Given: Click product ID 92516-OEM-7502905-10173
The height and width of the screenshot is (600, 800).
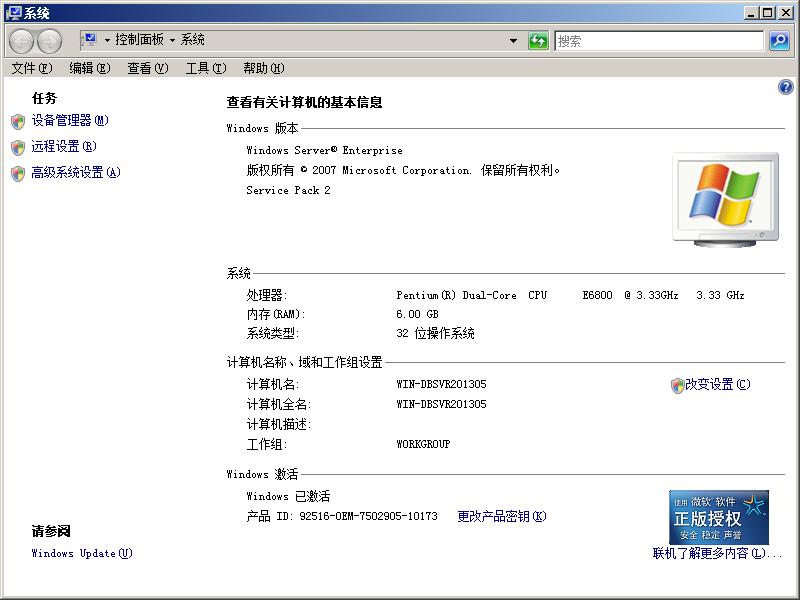Looking at the screenshot, I should pyautogui.click(x=368, y=516).
